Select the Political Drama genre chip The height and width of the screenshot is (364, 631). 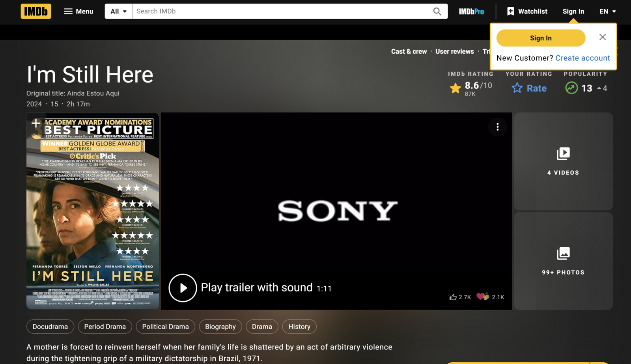(165, 327)
